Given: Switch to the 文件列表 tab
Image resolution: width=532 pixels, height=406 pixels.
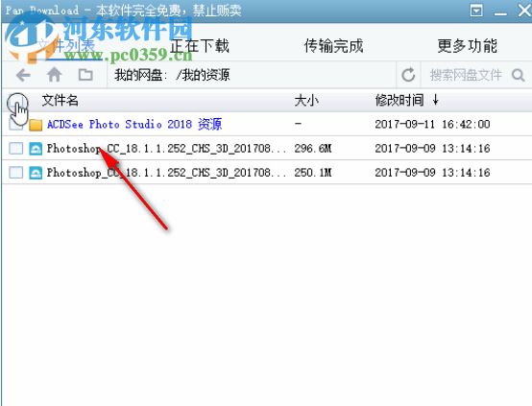Looking at the screenshot, I should tap(66, 45).
